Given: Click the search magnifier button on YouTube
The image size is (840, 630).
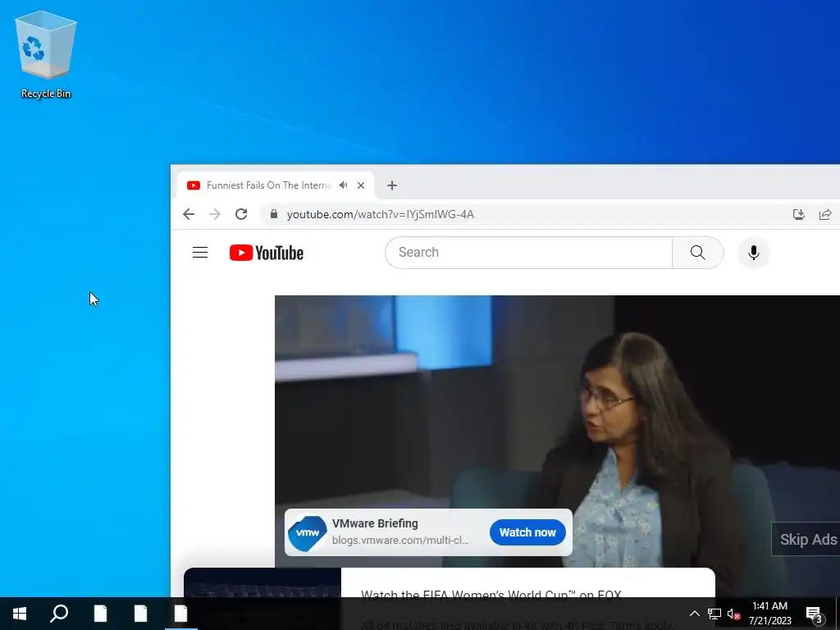Looking at the screenshot, I should 697,253.
